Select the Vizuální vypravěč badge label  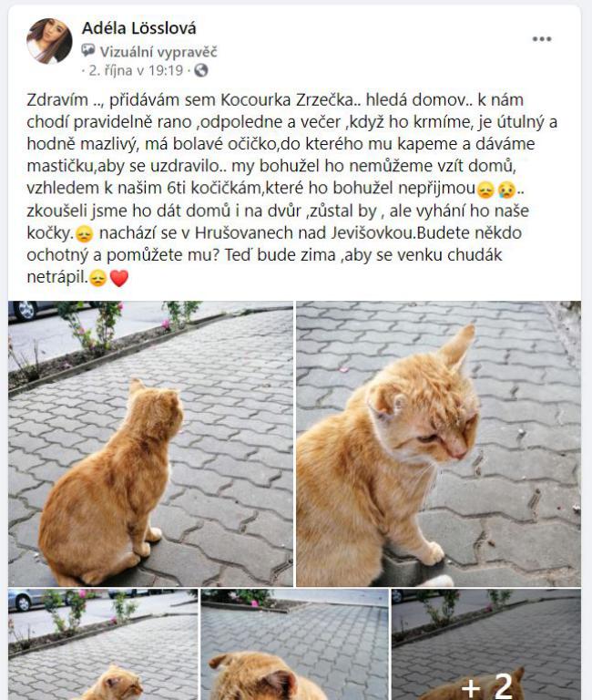[158, 52]
